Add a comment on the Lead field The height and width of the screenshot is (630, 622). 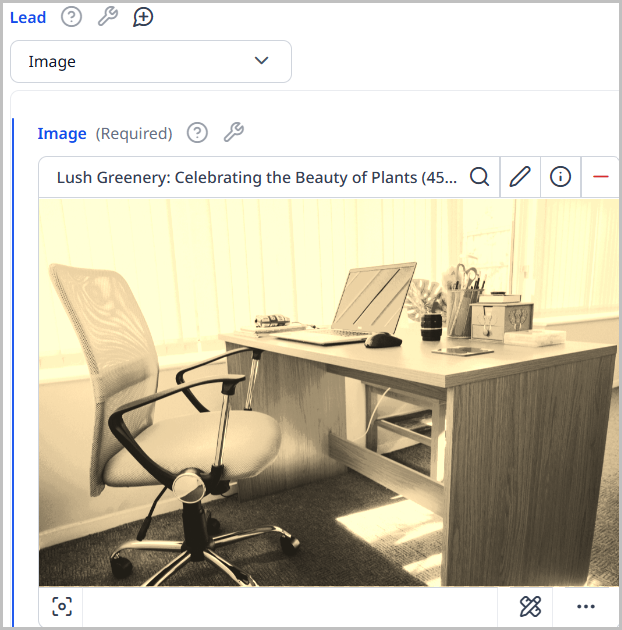[143, 17]
